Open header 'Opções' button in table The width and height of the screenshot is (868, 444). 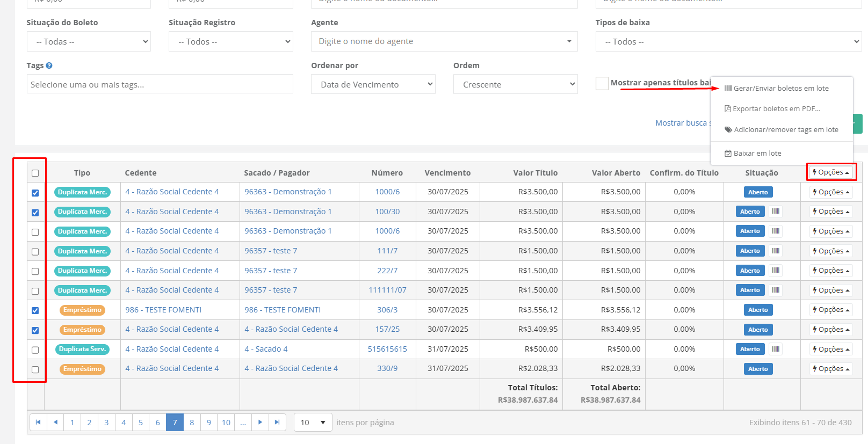(x=830, y=172)
